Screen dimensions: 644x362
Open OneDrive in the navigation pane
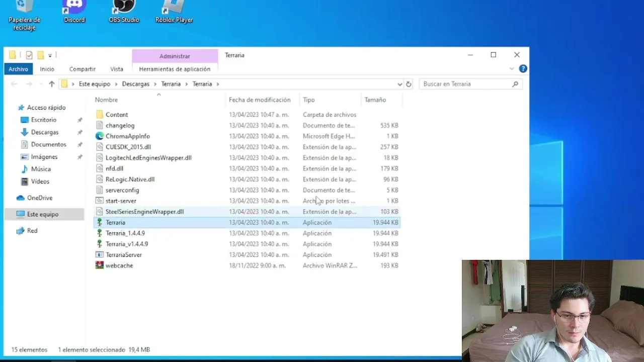pyautogui.click(x=40, y=198)
